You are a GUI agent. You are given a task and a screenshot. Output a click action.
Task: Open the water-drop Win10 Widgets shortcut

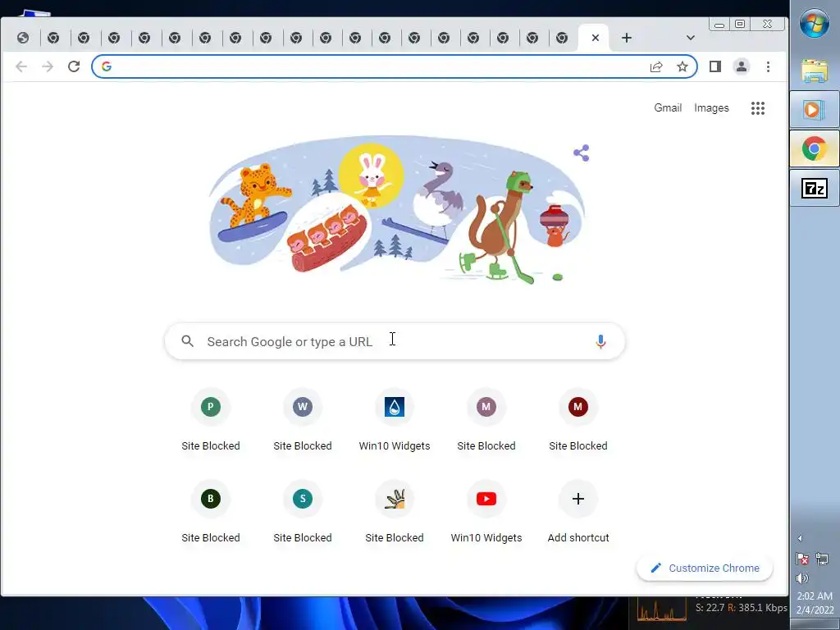coord(395,421)
